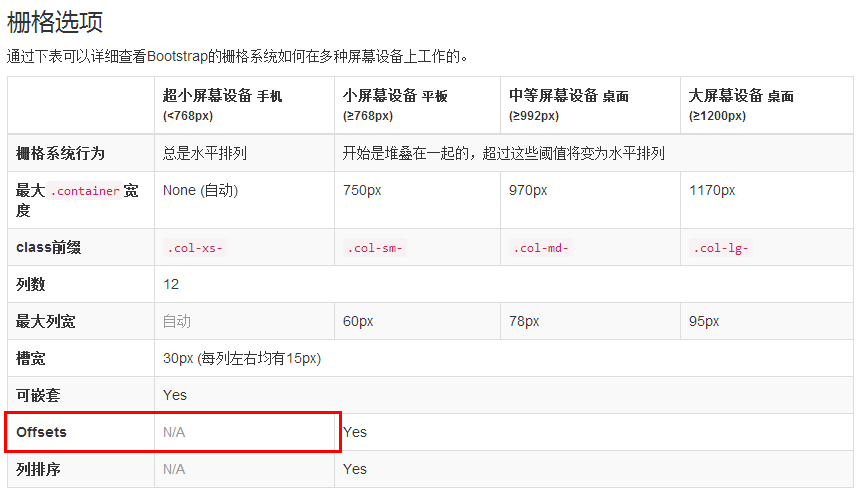Click the Offsets row label
Image resolution: width=861 pixels, height=495 pixels.
click(41, 432)
